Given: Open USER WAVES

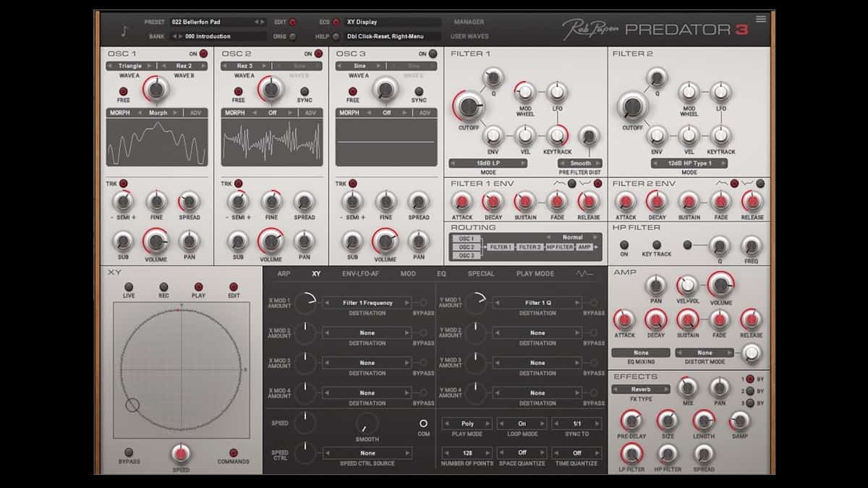Looking at the screenshot, I should [x=470, y=36].
